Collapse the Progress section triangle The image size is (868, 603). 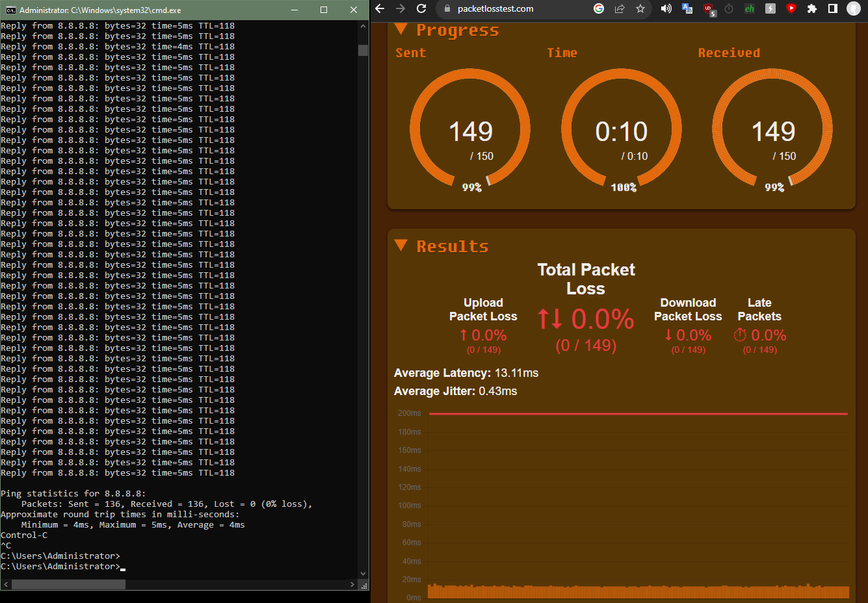(x=401, y=29)
